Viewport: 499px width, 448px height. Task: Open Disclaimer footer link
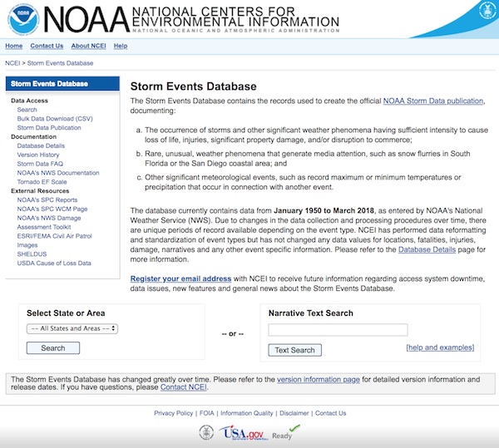click(294, 413)
